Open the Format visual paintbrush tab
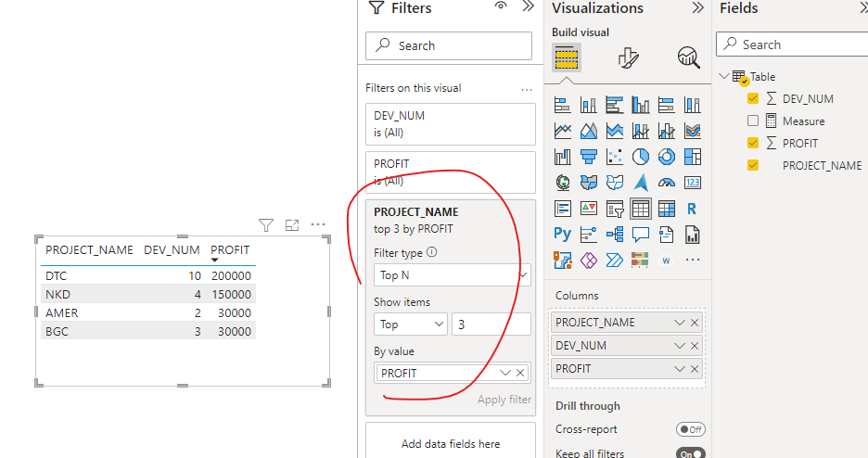 (x=629, y=57)
